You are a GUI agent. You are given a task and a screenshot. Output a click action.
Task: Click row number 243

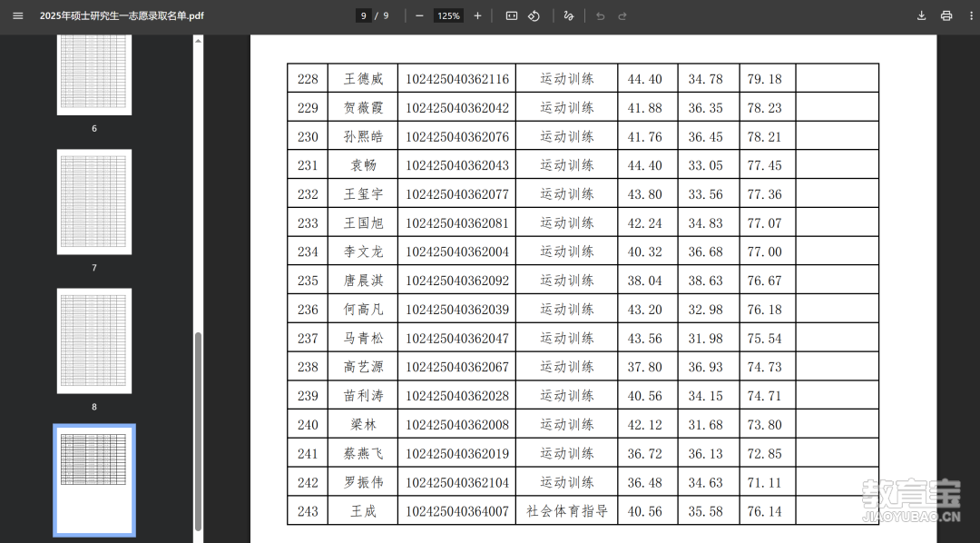(x=308, y=511)
